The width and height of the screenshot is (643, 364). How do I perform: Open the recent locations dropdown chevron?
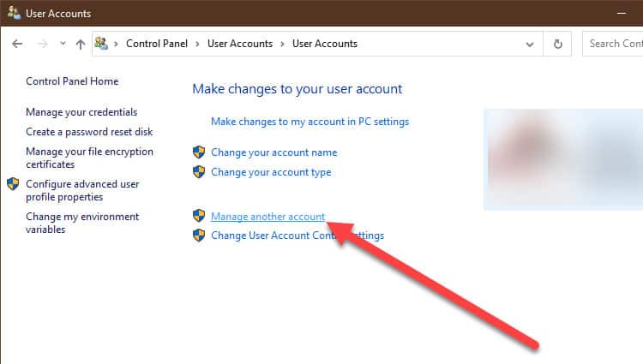pos(63,43)
